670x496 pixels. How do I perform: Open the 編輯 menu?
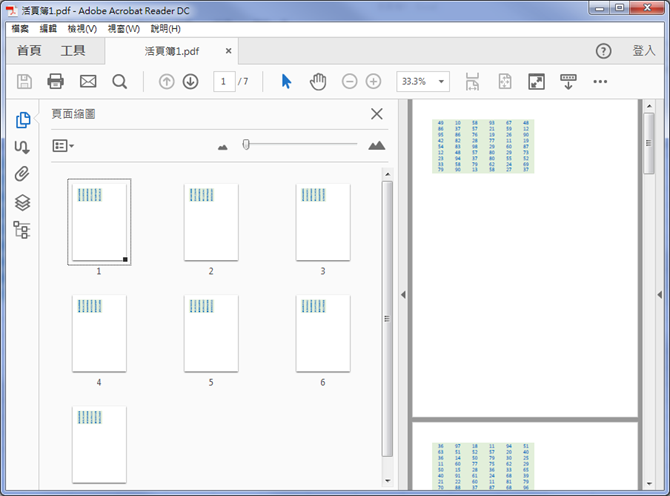click(x=48, y=29)
